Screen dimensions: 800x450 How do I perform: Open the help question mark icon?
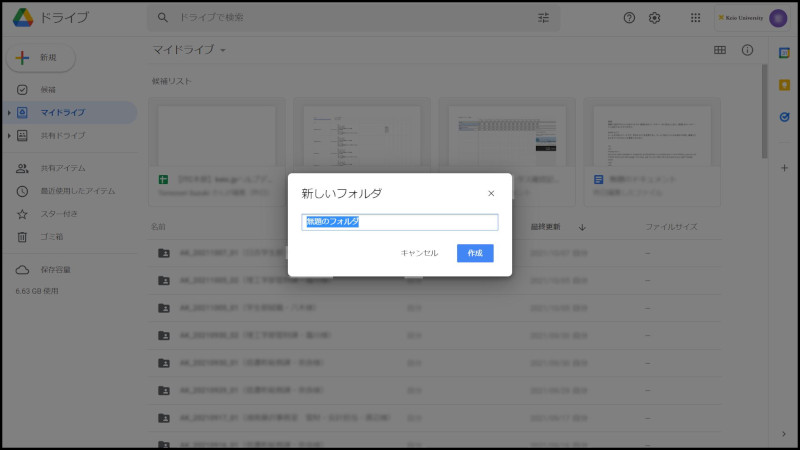(629, 18)
